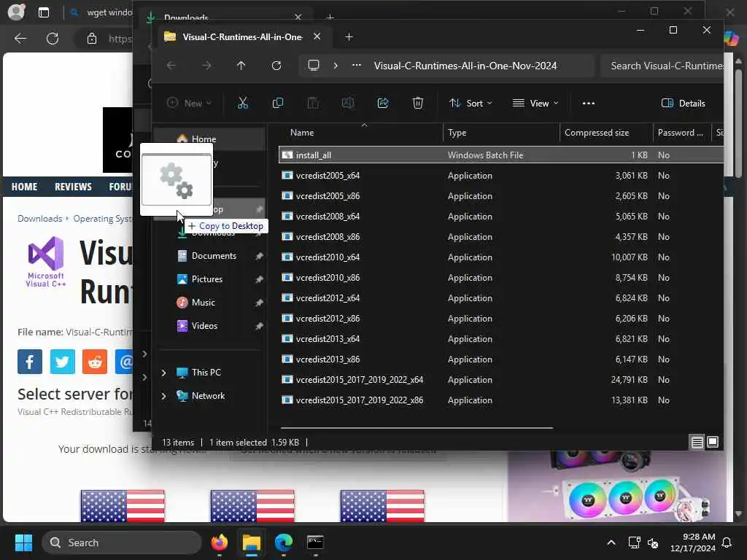Click the Share icon in toolbar
The image size is (747, 560).
(x=383, y=103)
